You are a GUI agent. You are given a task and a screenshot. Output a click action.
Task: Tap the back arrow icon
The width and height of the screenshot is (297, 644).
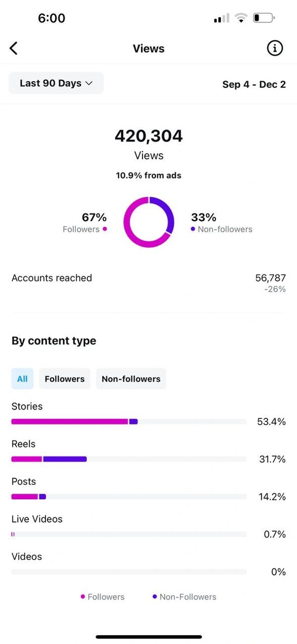[14, 48]
